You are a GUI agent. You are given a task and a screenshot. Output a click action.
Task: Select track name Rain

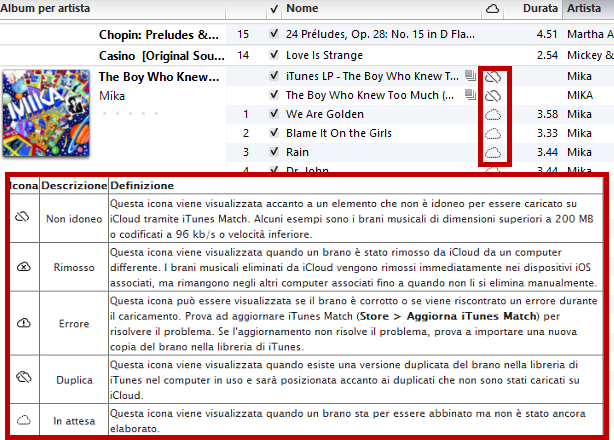coord(297,152)
